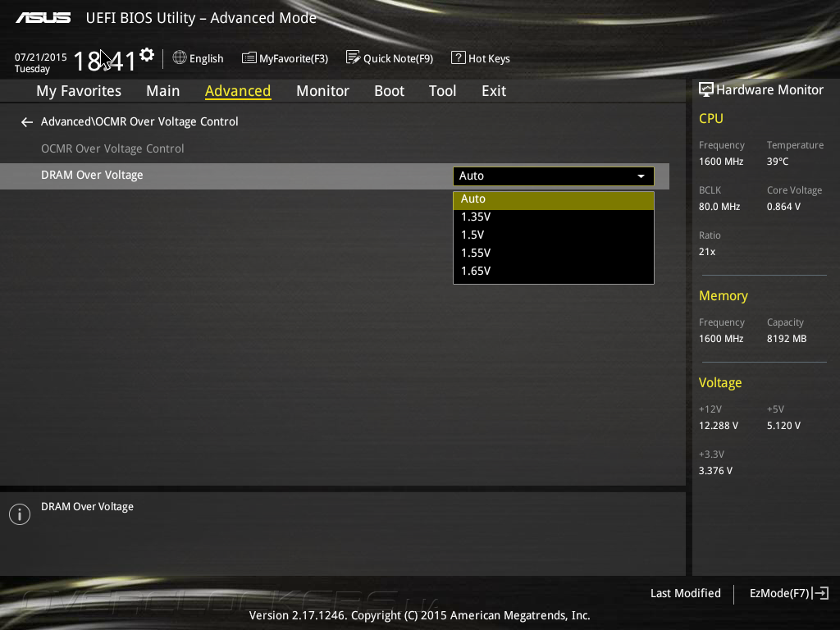Choose the 1.5V option
Viewport: 840px width, 630px height.
554,235
